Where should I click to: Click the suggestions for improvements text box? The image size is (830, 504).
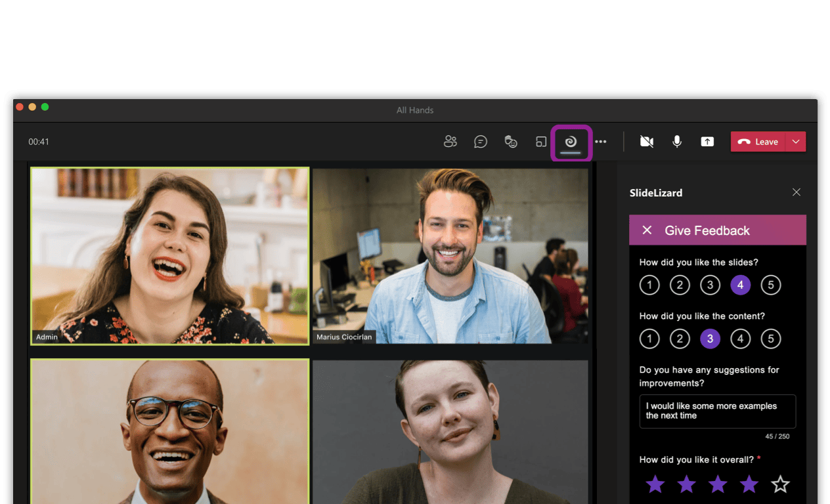717,411
